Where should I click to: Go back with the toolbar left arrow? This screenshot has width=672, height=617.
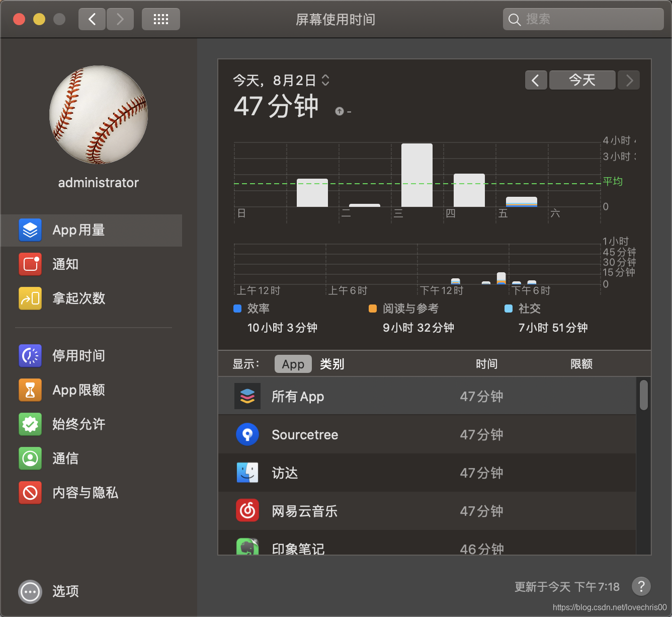tap(92, 19)
